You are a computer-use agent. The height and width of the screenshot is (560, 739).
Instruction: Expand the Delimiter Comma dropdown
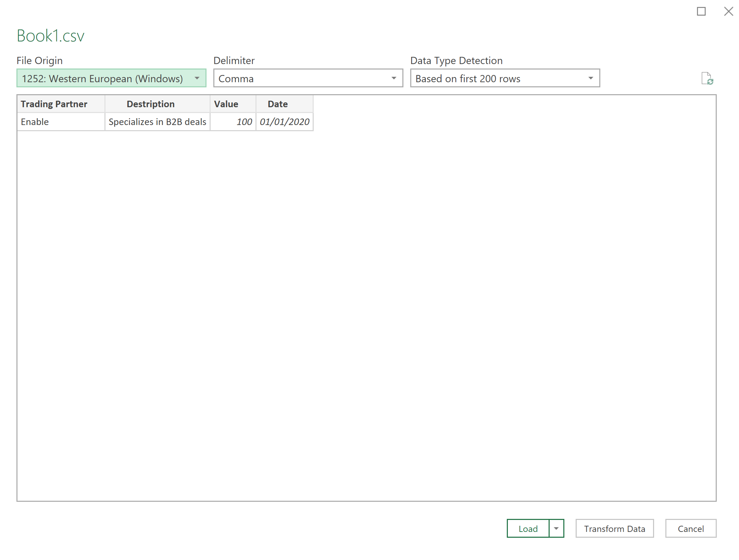[x=307, y=78]
